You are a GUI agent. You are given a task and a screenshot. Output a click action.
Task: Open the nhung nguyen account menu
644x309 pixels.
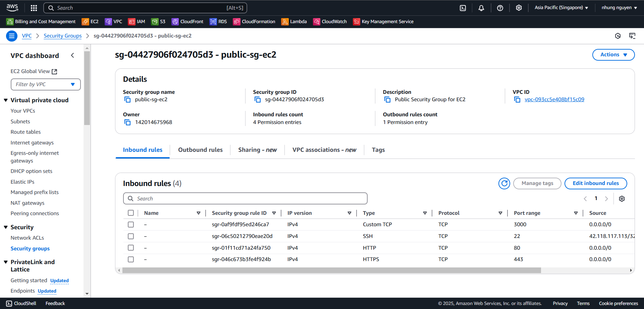tap(619, 7)
